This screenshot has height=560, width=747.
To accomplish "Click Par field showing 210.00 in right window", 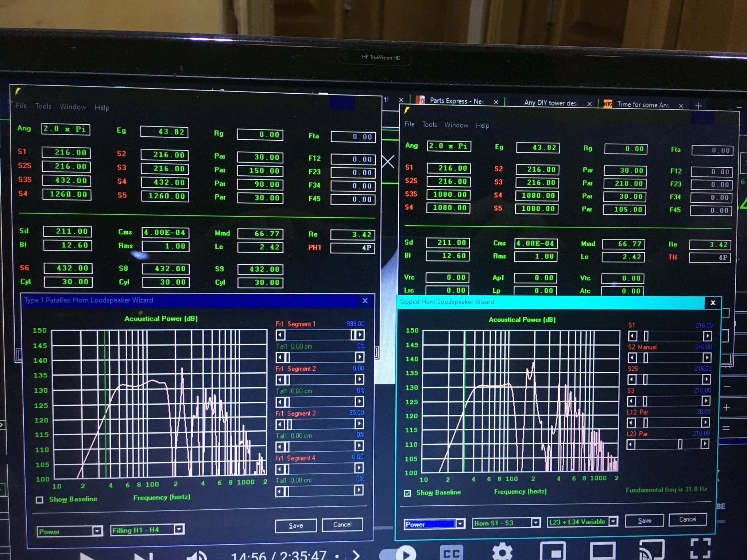I will pos(625,183).
